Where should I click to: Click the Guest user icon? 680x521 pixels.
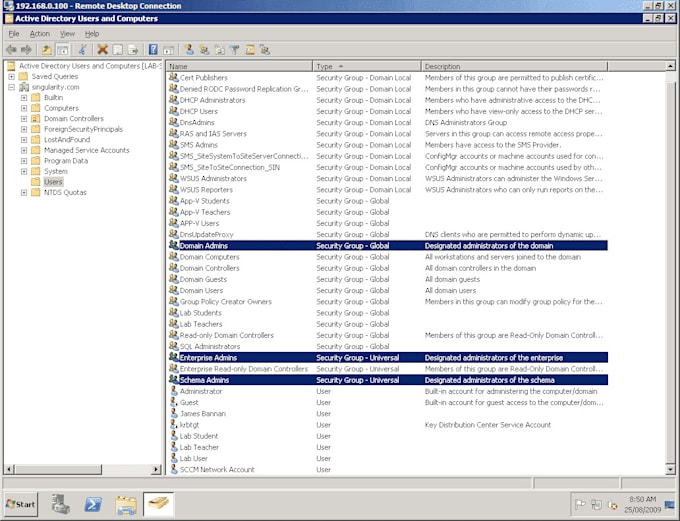(173, 403)
